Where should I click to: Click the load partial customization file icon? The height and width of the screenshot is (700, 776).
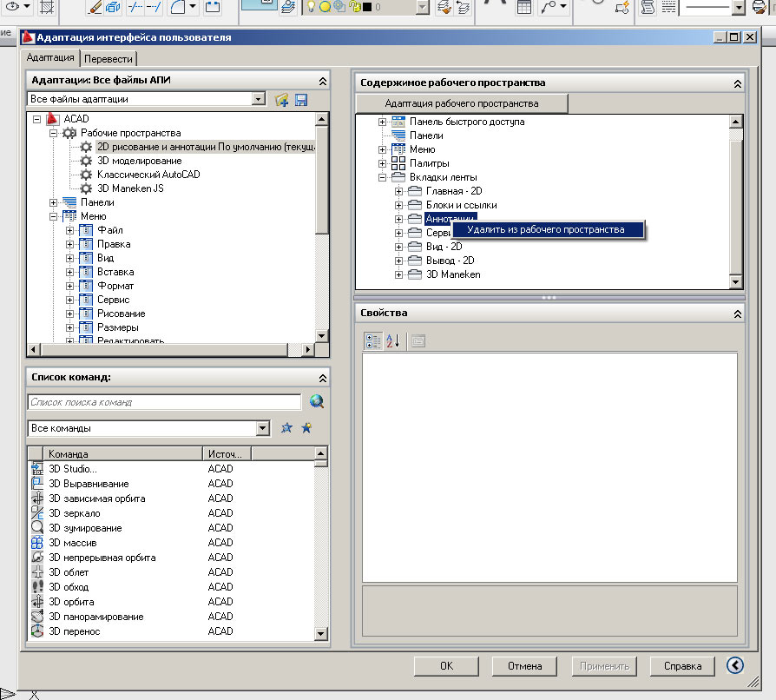pos(281,100)
